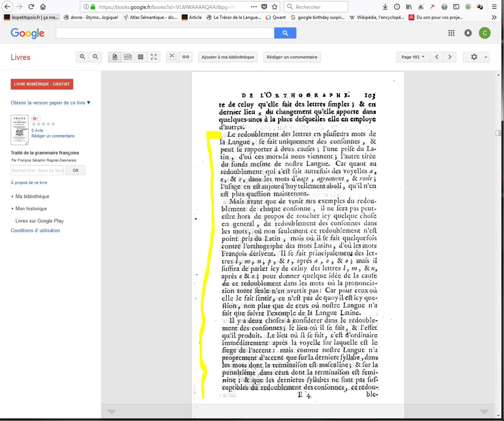Click the Rechercher dans ce livre field

37,170
